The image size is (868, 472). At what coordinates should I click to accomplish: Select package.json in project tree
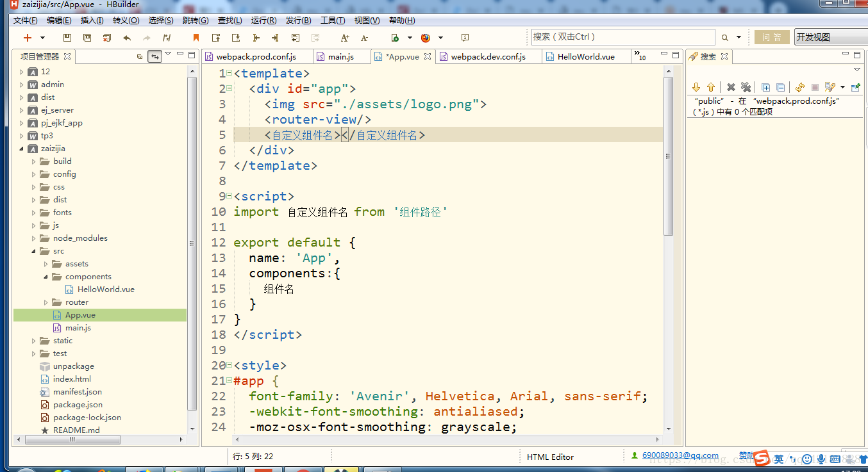coord(78,405)
